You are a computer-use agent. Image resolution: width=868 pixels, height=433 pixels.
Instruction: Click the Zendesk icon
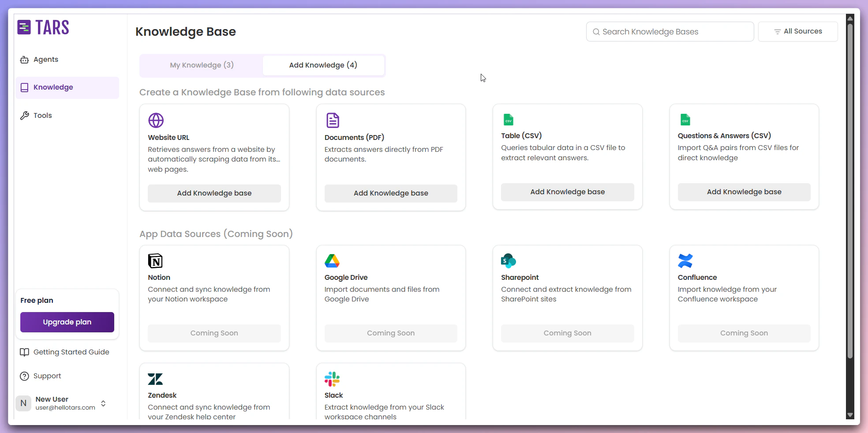[x=155, y=379]
